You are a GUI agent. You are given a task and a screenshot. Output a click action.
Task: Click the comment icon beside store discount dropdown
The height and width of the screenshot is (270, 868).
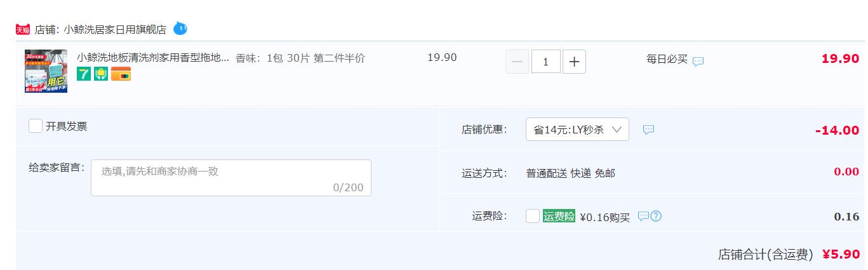click(648, 130)
